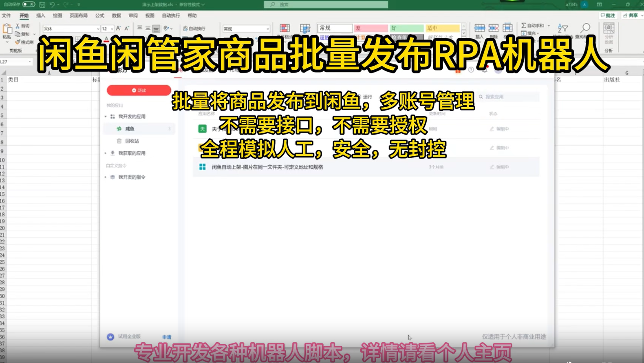Open the 填充 fill dropdown
Image resolution: width=644 pixels, height=363 pixels.
coord(530,33)
